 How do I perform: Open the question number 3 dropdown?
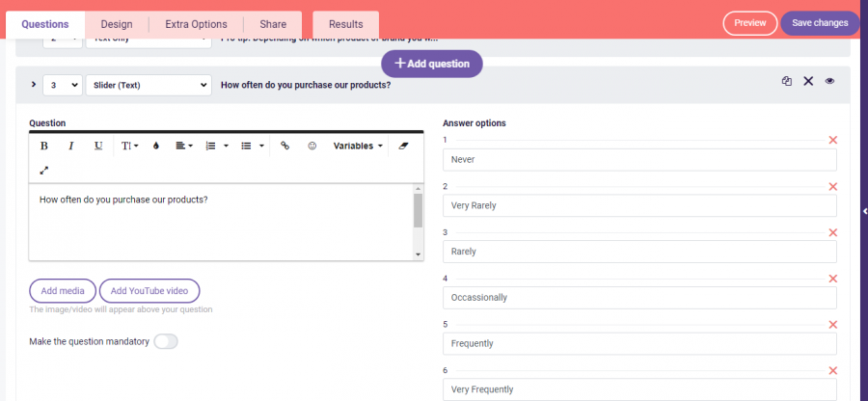click(x=62, y=85)
